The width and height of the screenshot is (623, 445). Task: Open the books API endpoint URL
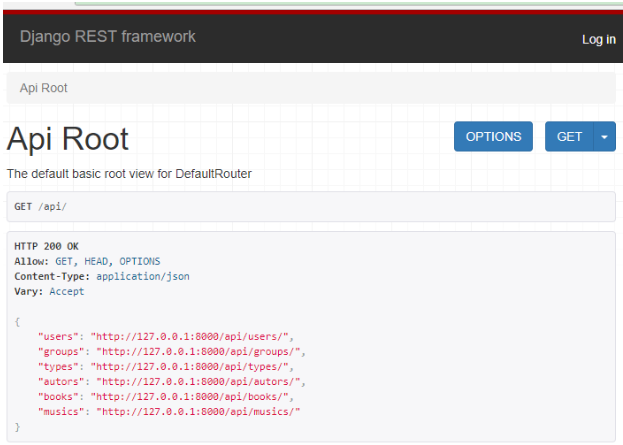pyautogui.click(x=189, y=397)
